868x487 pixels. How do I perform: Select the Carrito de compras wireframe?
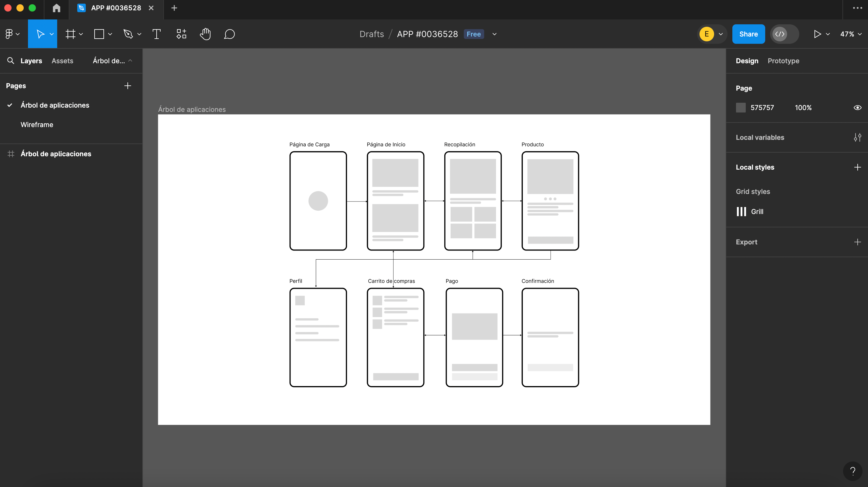395,337
